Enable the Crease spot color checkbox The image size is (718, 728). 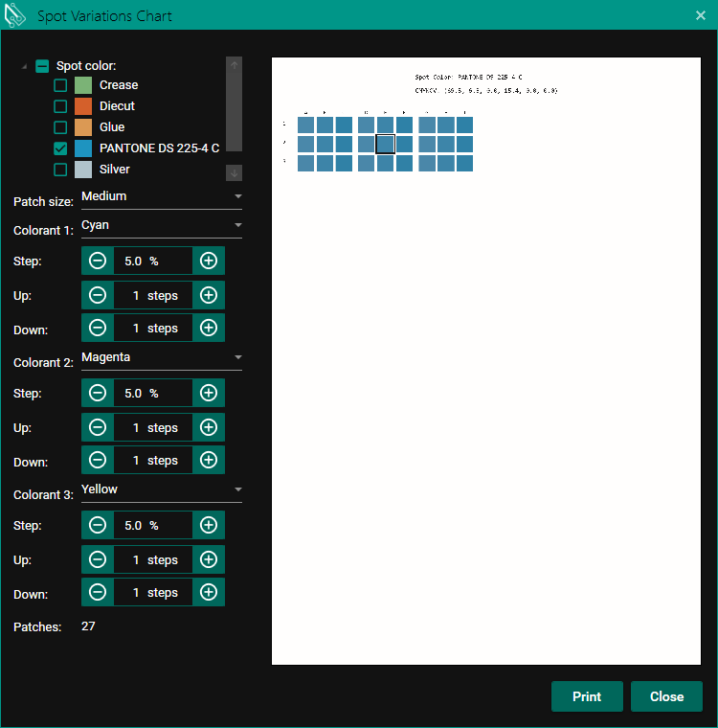pos(60,85)
